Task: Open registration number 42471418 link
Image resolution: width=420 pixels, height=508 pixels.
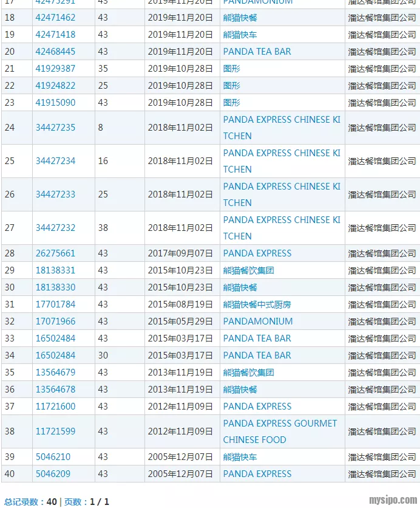Action: pos(55,35)
